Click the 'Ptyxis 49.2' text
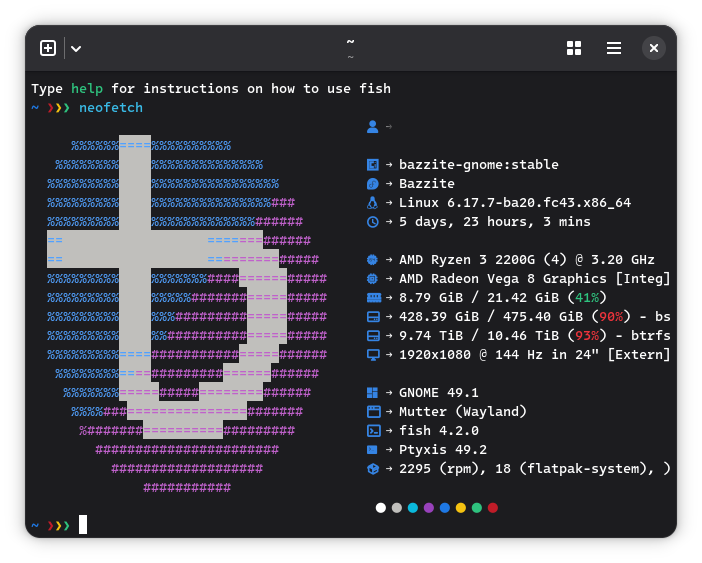The height and width of the screenshot is (563, 702). pos(443,450)
